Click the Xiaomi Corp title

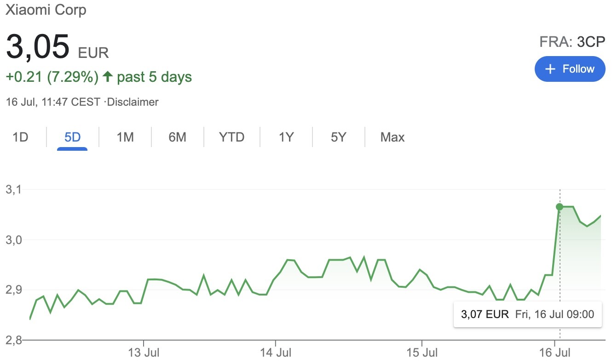click(46, 10)
